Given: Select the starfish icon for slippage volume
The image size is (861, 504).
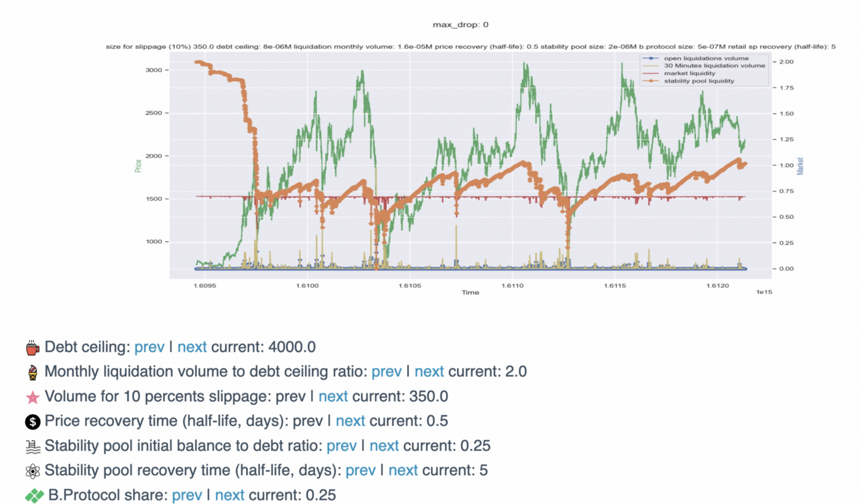Looking at the screenshot, I should [x=32, y=396].
